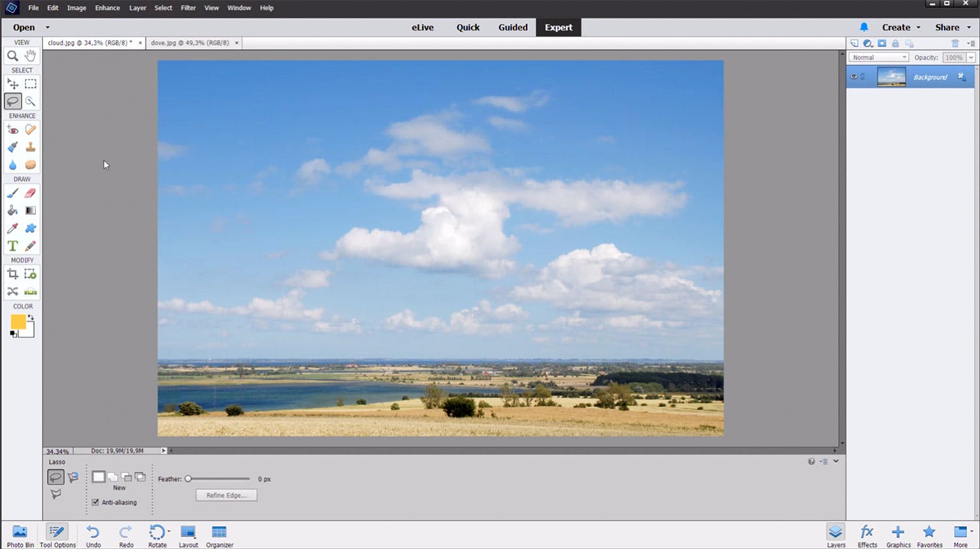Open the Filter menu
Viewport: 980px width, 549px height.
[188, 8]
